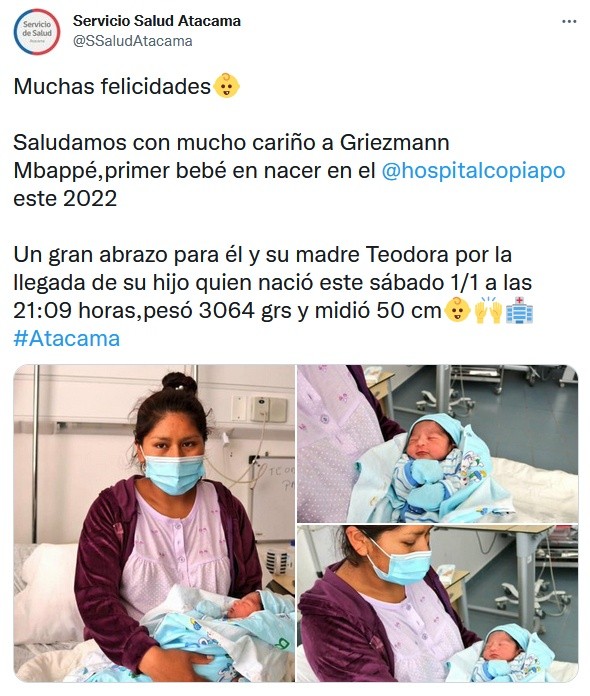Click the whiteboard in the large photo
Image resolution: width=590 pixels, height=696 pixels.
pyautogui.click(x=277, y=497)
